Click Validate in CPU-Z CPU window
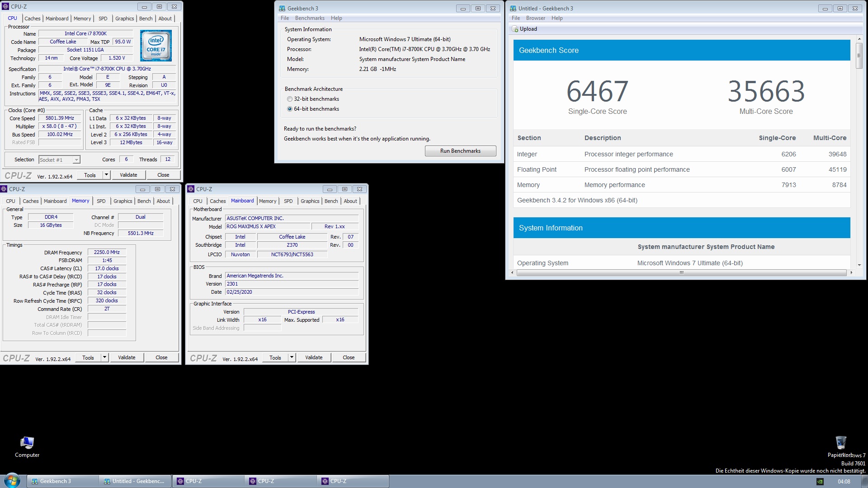Screen dimensions: 868x488 click(x=128, y=175)
